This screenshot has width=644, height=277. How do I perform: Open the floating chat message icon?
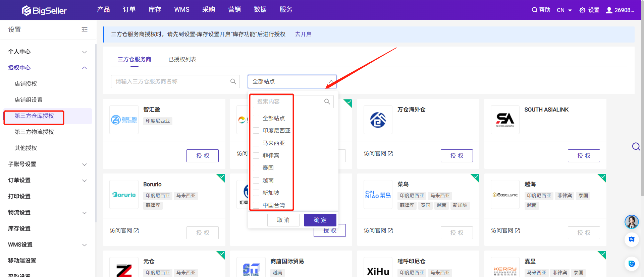tap(631, 239)
